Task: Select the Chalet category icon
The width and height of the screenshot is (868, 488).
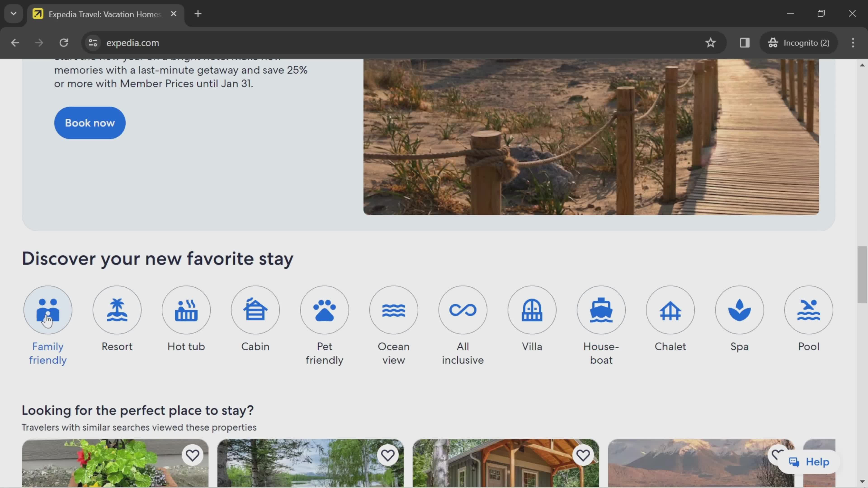Action: pos(670,310)
